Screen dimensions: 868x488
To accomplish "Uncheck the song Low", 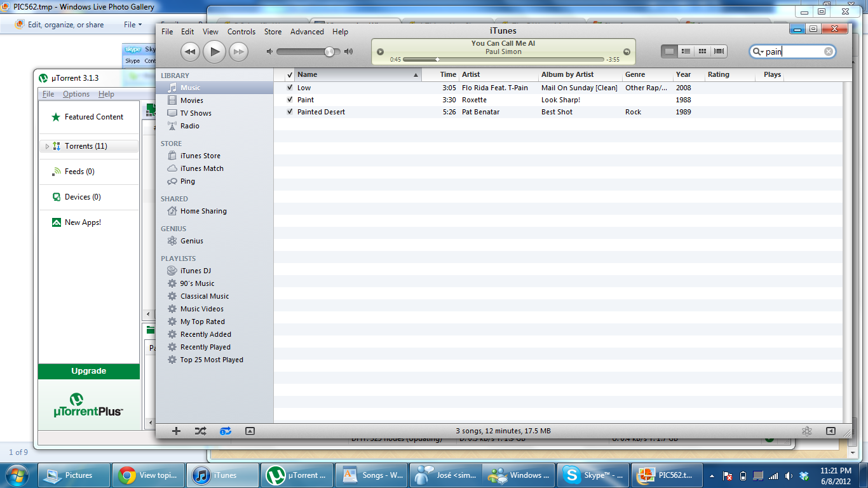I will [x=290, y=88].
